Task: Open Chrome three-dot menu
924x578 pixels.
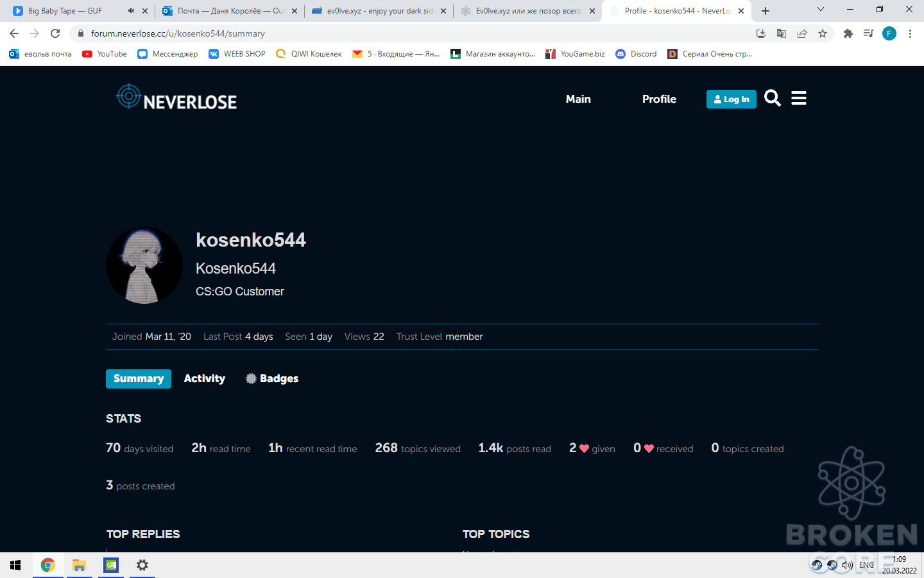Action: [x=910, y=33]
